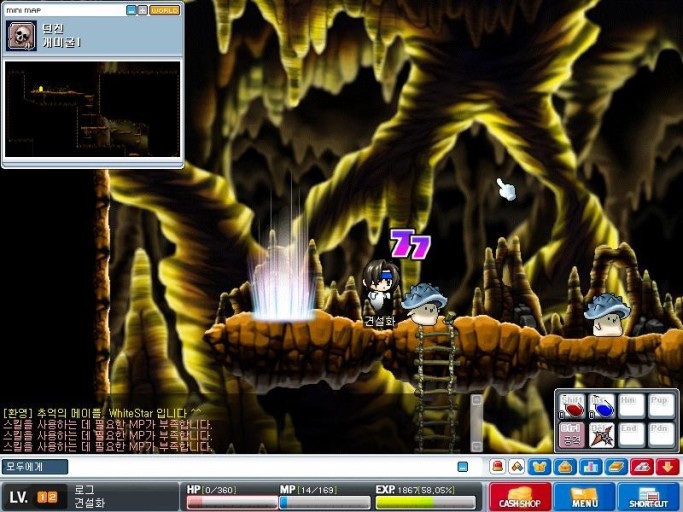The width and height of the screenshot is (683, 512).
Task: Open the MENU button
Action: click(x=584, y=497)
